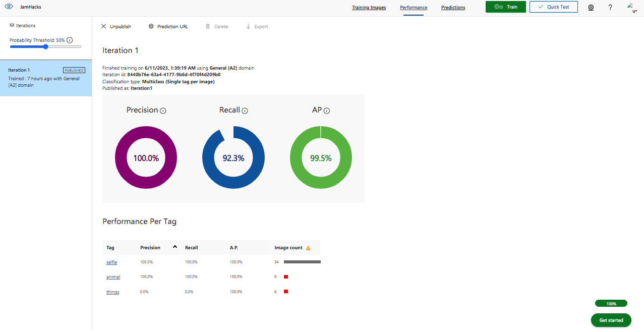Click the things recall value 0.0%
The width and height of the screenshot is (644, 332).
[189, 292]
